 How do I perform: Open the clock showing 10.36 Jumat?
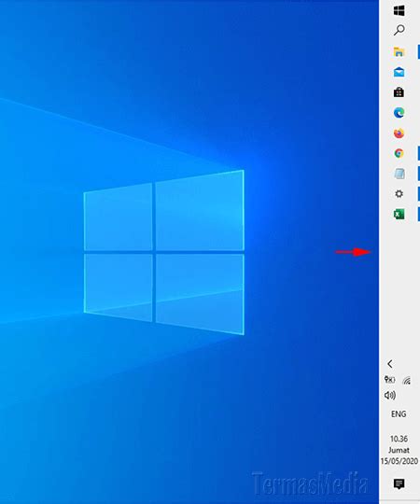coord(399,450)
